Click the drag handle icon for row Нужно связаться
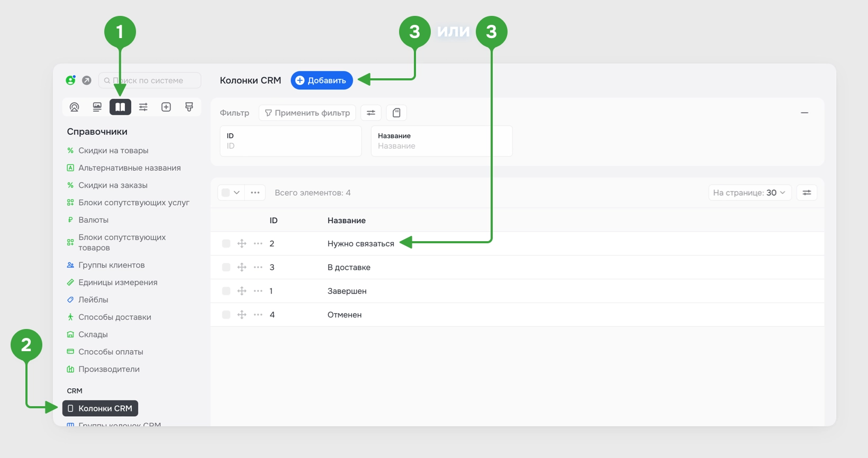Screen dimensions: 868x458 [242, 243]
